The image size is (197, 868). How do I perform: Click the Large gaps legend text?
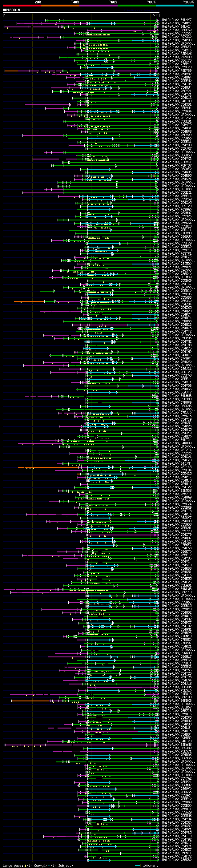pyautogui.click(x=38, y=865)
